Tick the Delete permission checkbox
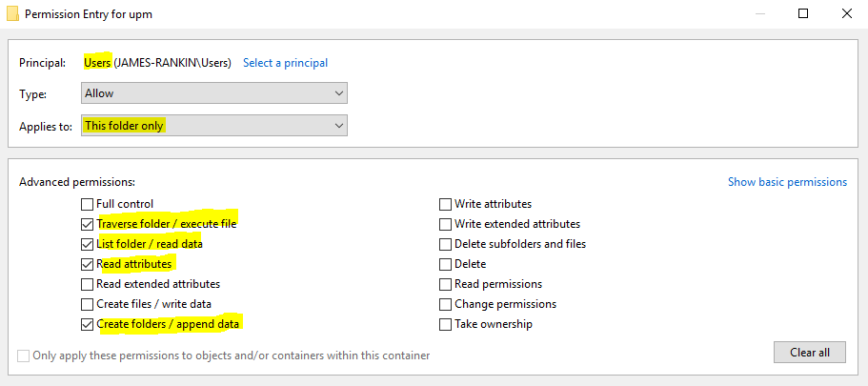Image resolution: width=868 pixels, height=386 pixels. pos(445,264)
